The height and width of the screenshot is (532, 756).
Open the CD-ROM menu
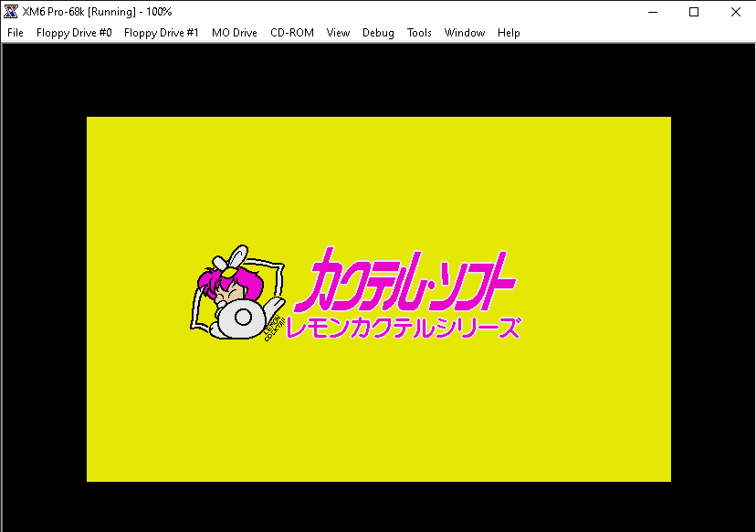[291, 33]
